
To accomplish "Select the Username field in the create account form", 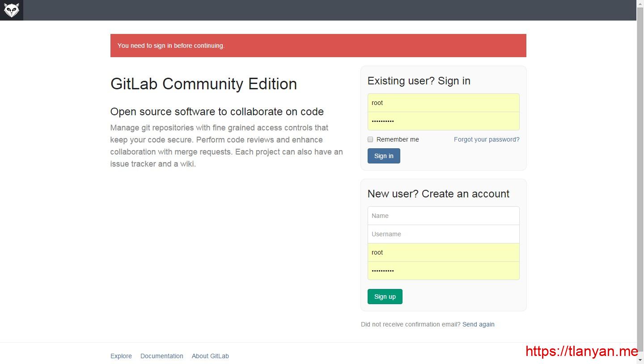I will [443, 234].
